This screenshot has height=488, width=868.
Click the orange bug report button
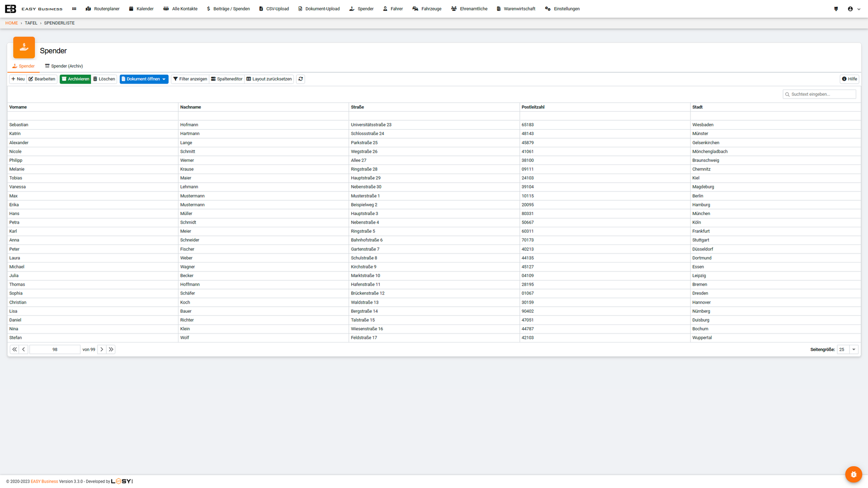(853, 474)
